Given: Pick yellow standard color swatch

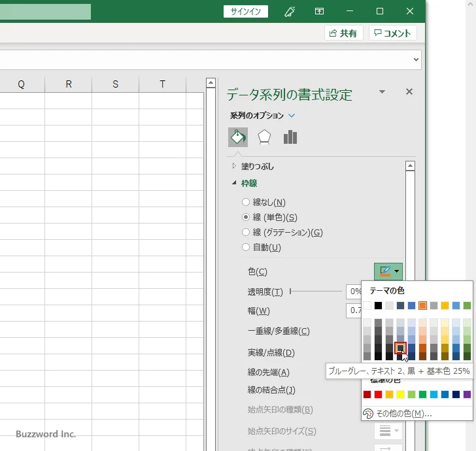Looking at the screenshot, I should click(400, 394).
